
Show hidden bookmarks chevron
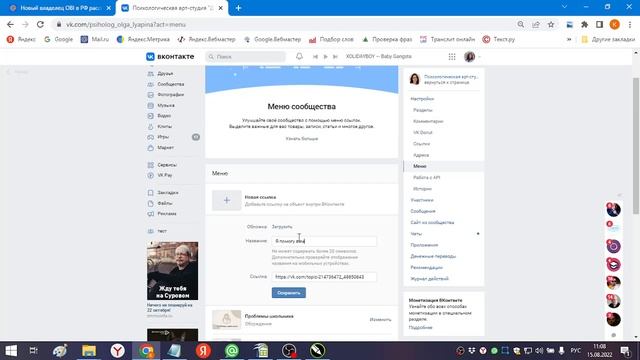tap(569, 39)
